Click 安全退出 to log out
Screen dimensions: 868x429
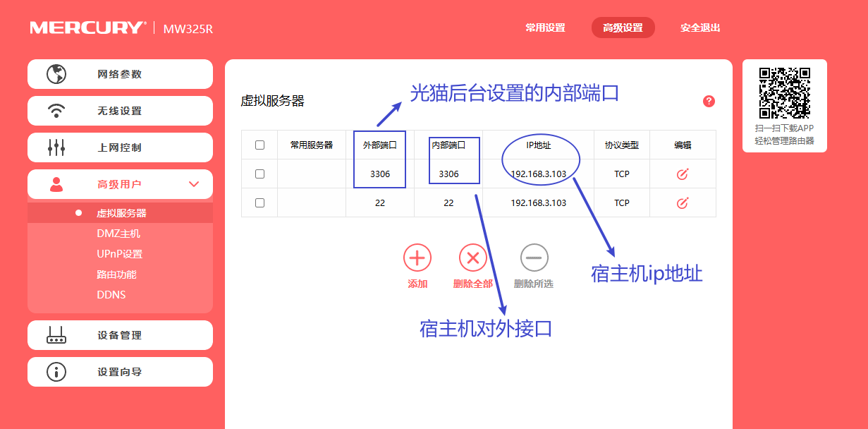coord(700,28)
